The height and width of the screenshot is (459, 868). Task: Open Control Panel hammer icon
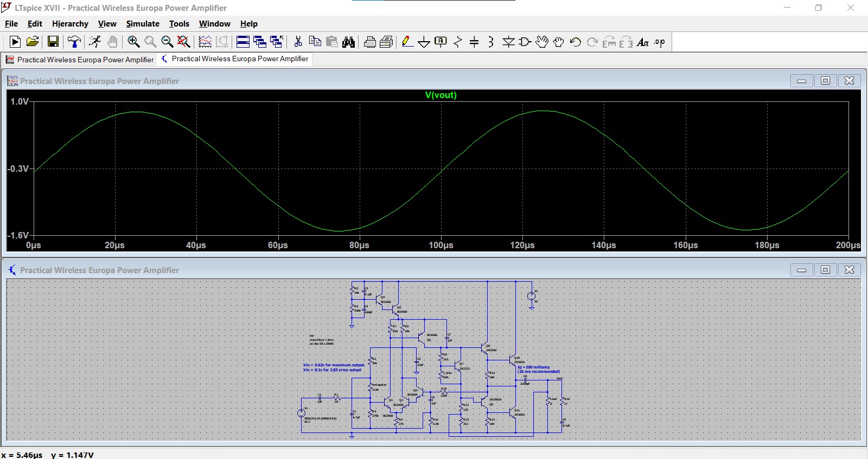pyautogui.click(x=74, y=42)
